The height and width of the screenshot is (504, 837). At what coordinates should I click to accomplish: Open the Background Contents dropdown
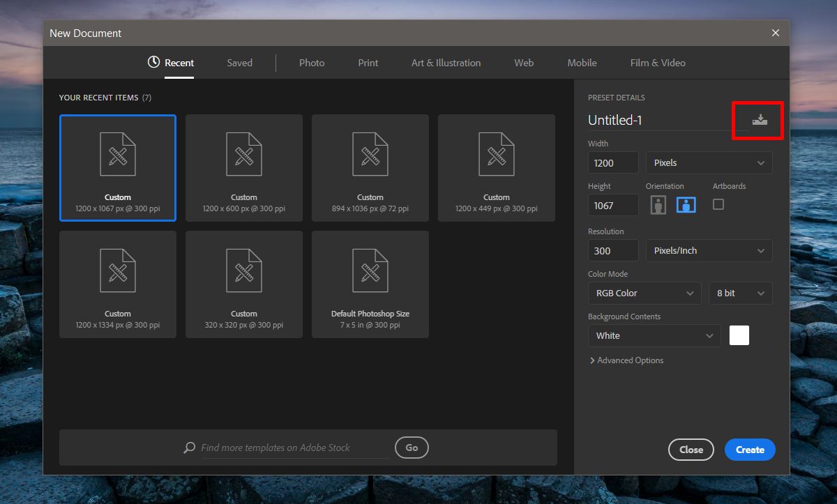pos(654,335)
